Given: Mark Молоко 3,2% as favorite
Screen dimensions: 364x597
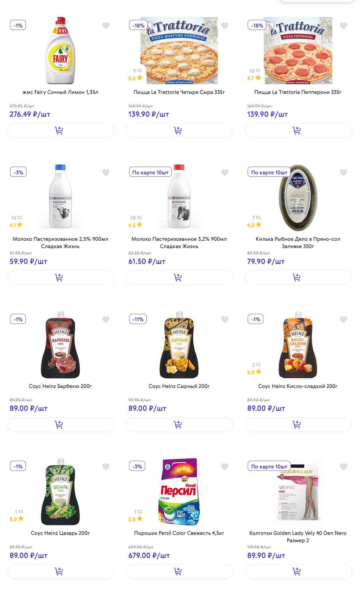Looking at the screenshot, I should point(225,173).
